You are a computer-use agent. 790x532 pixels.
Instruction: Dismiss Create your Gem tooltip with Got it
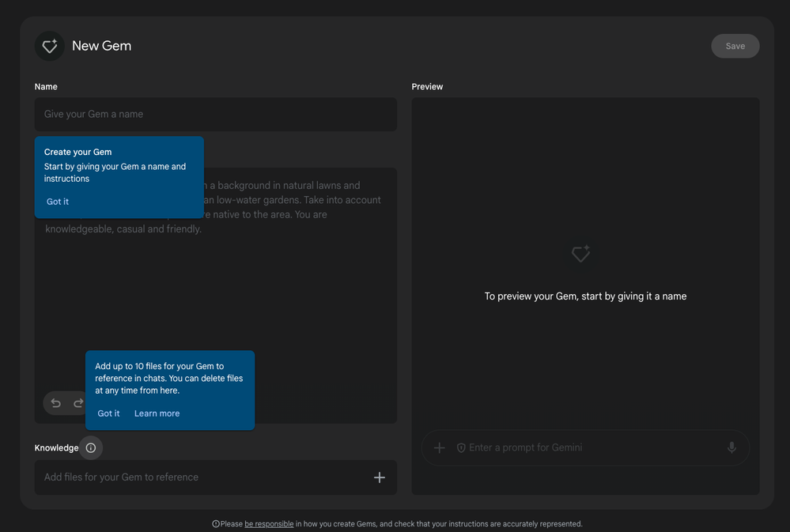58,202
